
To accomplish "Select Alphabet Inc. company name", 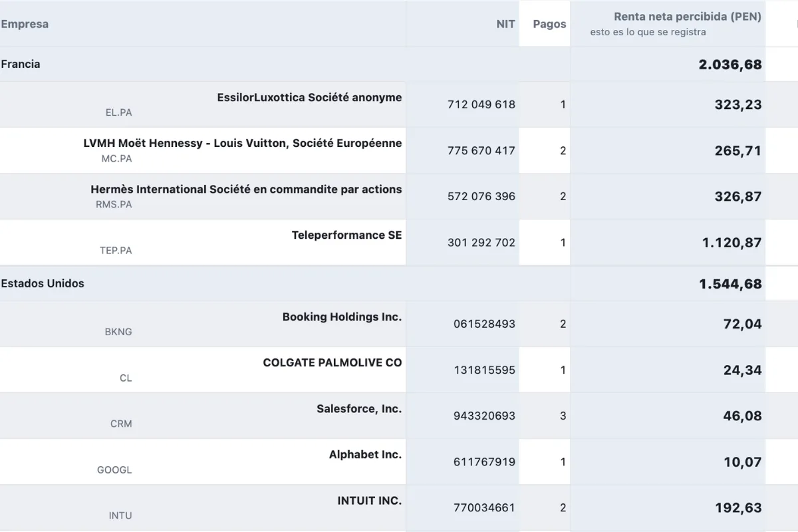I will (366, 454).
